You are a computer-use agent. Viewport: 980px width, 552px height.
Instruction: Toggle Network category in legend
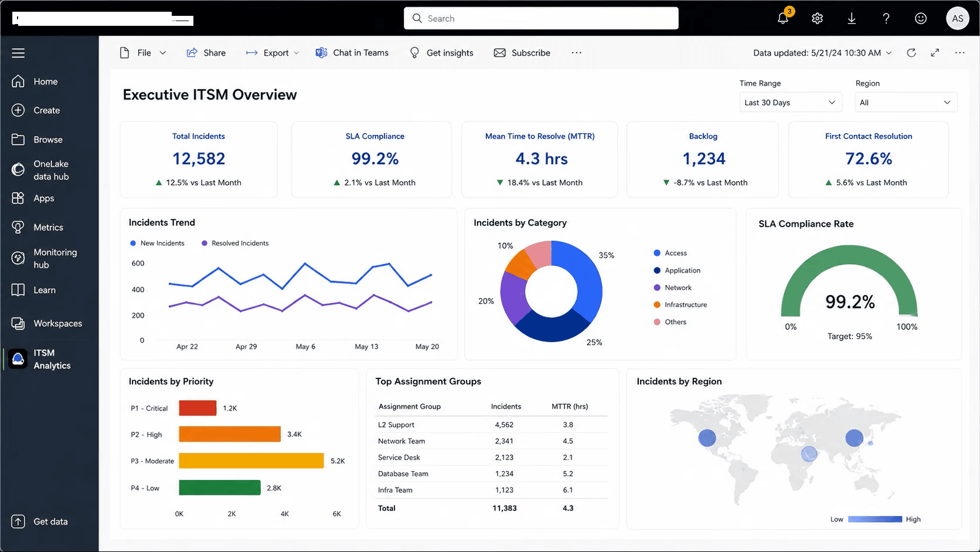(x=672, y=287)
